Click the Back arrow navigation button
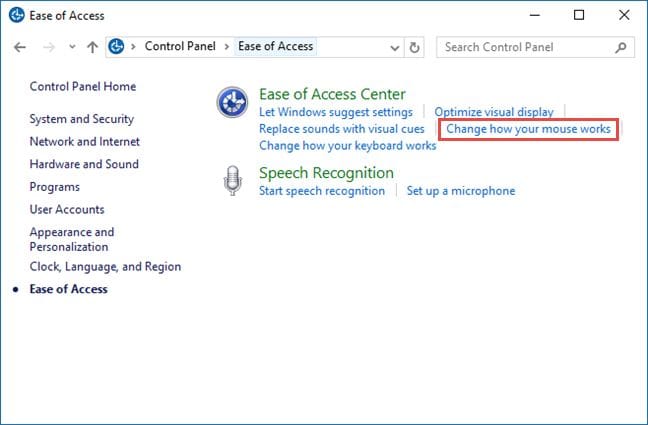 pyautogui.click(x=20, y=47)
